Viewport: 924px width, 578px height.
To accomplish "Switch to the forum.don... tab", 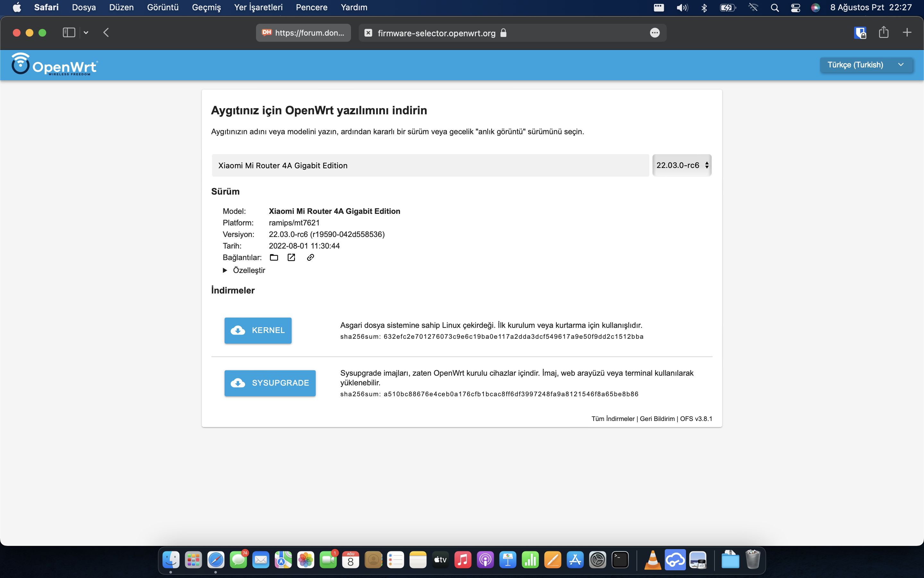I will 304,33.
